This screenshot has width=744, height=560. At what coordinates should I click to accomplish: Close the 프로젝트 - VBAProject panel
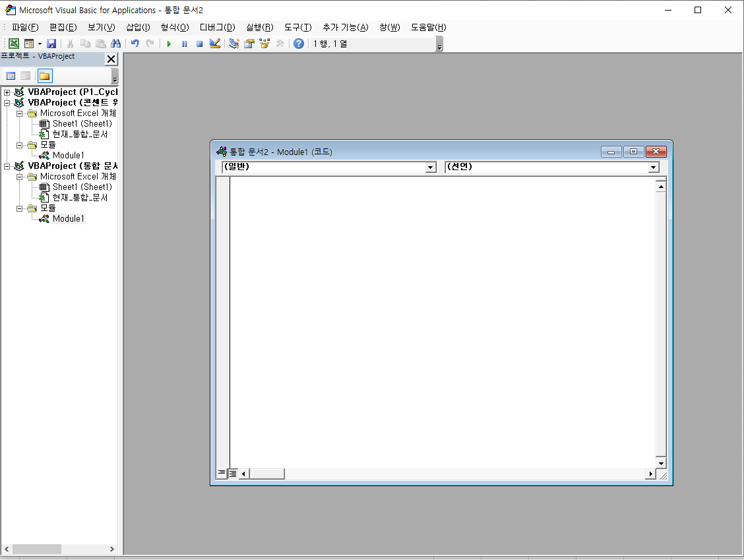(111, 59)
